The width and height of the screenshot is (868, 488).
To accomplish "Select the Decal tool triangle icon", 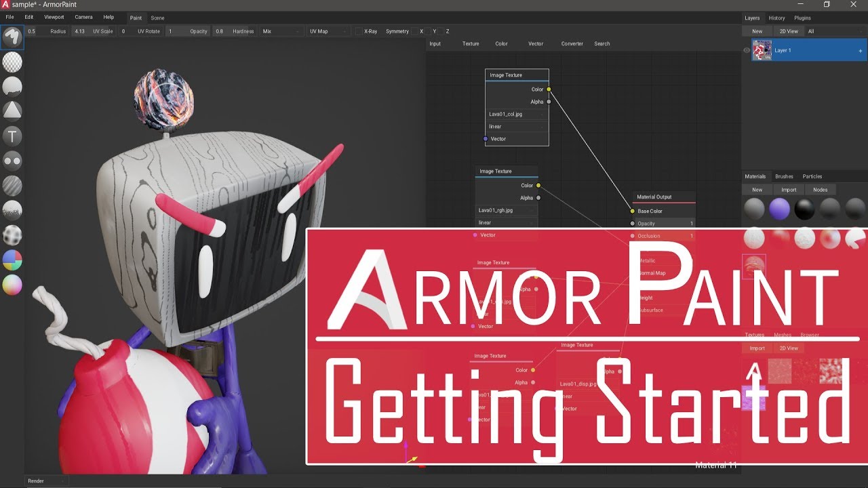I will pos(12,110).
